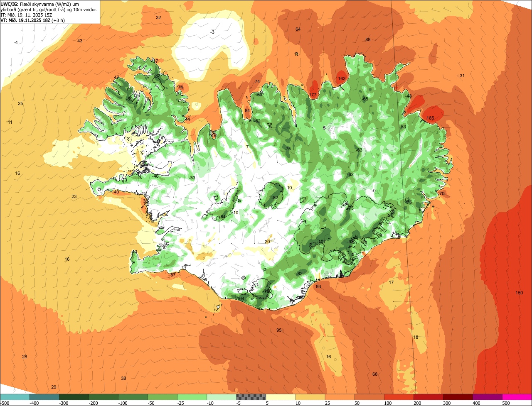
Task: Click the 32 flux value on the map
Action: click(x=158, y=18)
